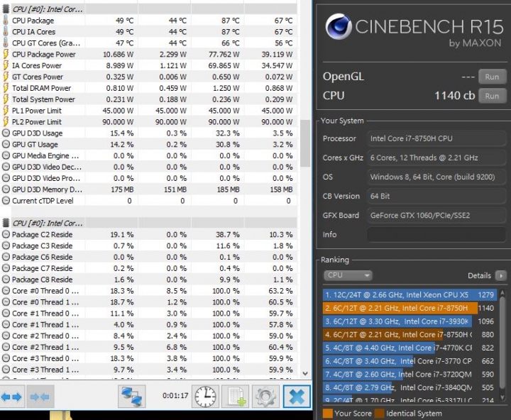511x420 pixels.
Task: Click icon beside Package C8 Residency row
Action: (6, 280)
